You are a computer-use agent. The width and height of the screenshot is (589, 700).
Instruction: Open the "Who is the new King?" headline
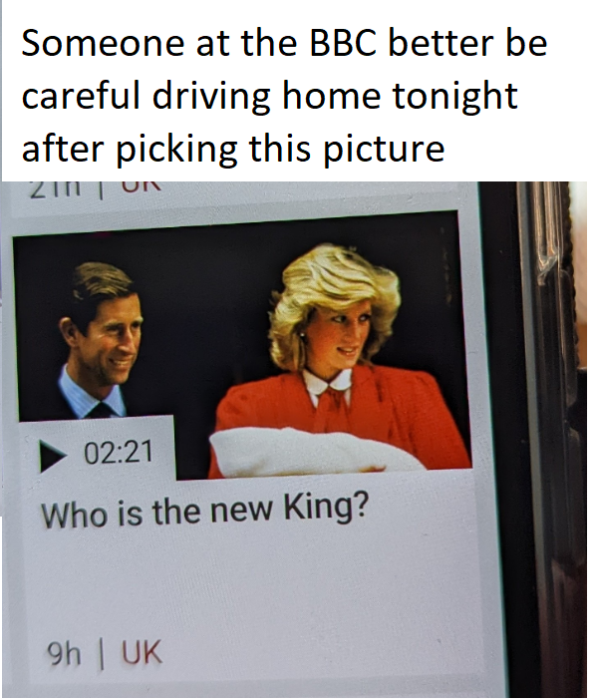point(205,511)
